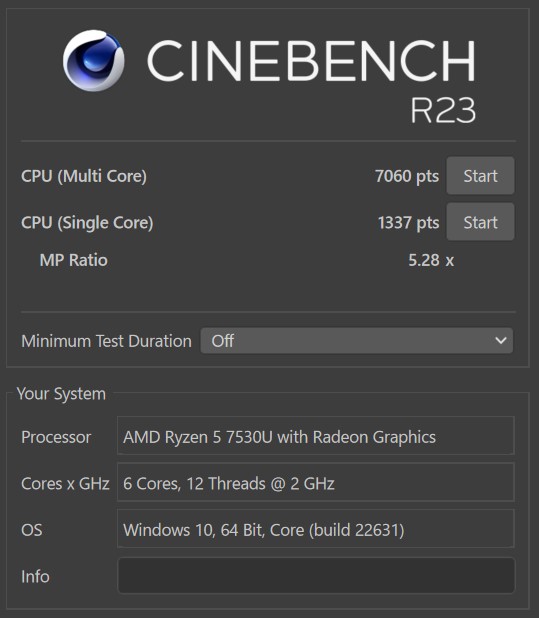Click the CPU (Multi Core) label
The image size is (539, 618).
[x=84, y=176]
